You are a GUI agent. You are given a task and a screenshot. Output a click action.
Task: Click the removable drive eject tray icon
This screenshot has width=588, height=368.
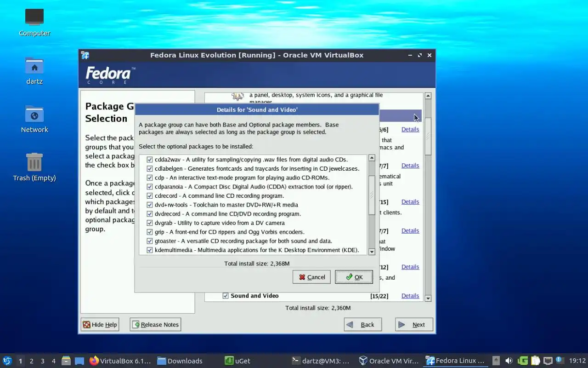(496, 361)
